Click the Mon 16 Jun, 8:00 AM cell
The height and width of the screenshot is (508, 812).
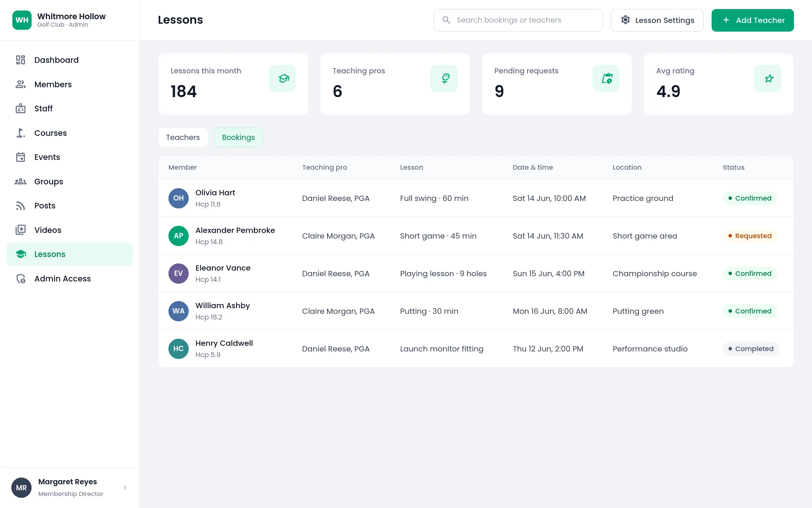tap(550, 311)
